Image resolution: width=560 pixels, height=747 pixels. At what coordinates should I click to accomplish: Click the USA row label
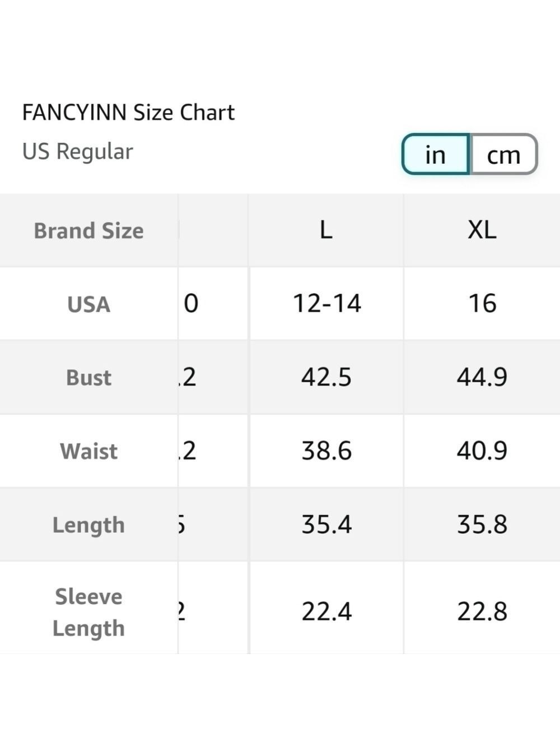click(88, 304)
